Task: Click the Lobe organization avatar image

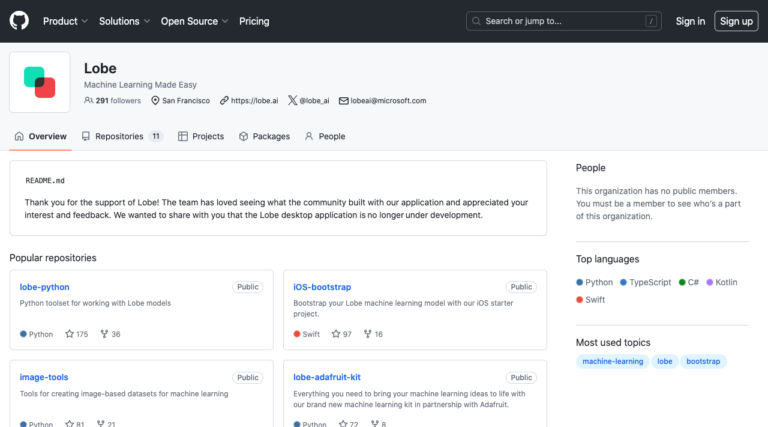Action: tap(40, 82)
